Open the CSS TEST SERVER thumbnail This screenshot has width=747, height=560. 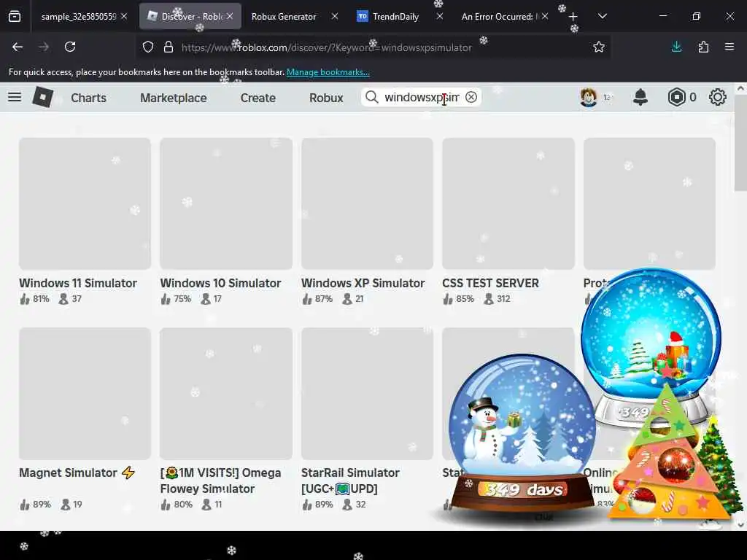pos(508,204)
